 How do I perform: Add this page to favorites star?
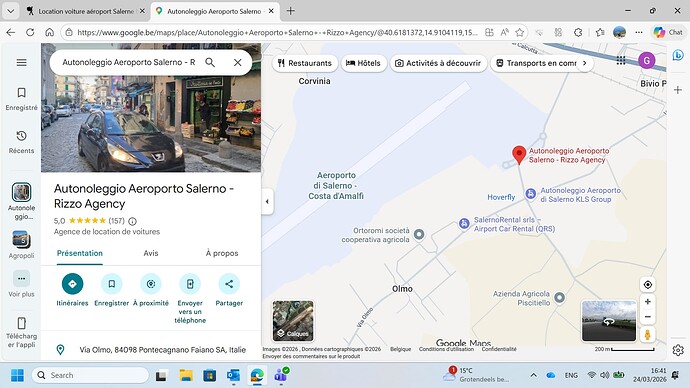tap(520, 32)
